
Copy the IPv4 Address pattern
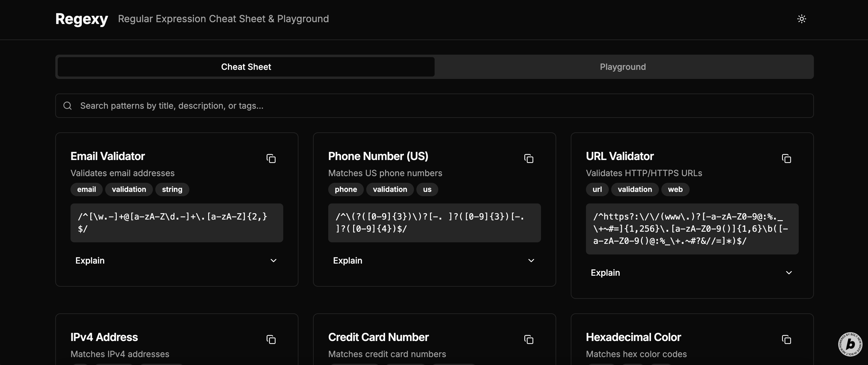pyautogui.click(x=271, y=339)
